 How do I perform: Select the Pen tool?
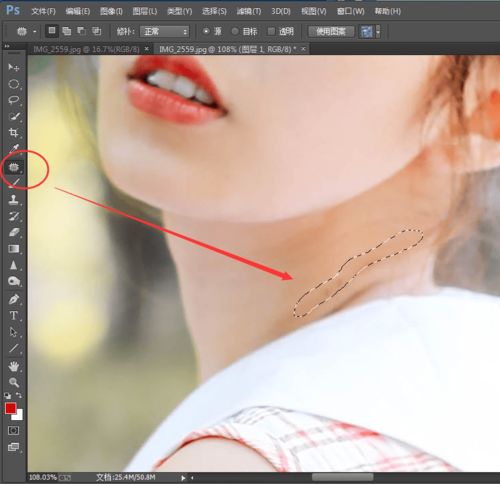click(14, 299)
